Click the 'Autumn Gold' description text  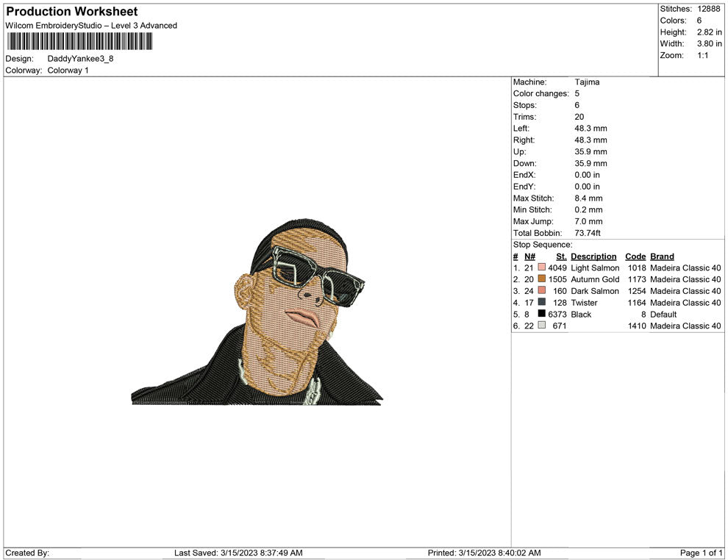595,279
